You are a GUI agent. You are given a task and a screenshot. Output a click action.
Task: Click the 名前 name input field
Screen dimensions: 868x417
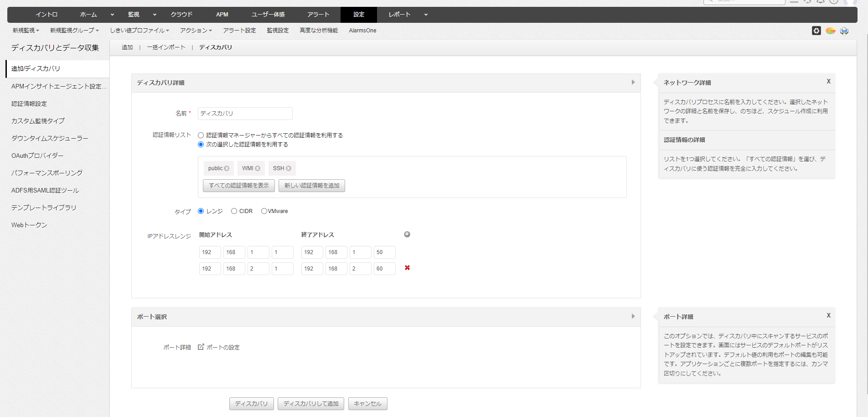tap(245, 114)
